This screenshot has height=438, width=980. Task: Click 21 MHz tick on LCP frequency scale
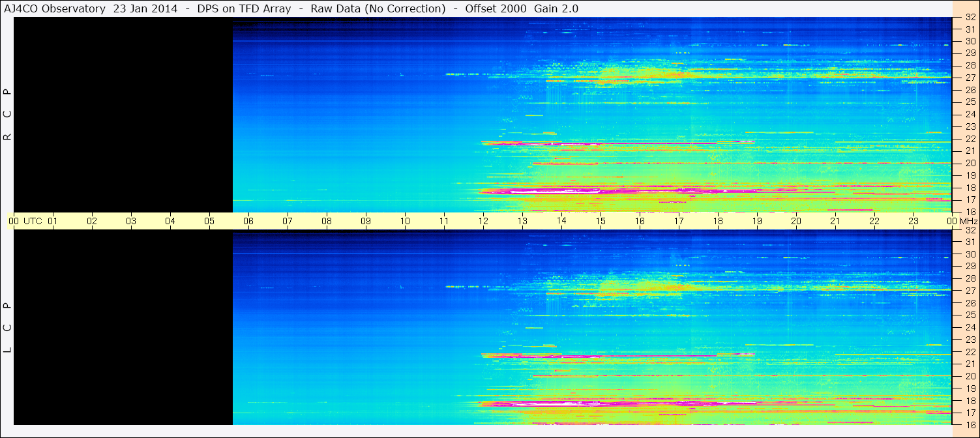click(970, 364)
